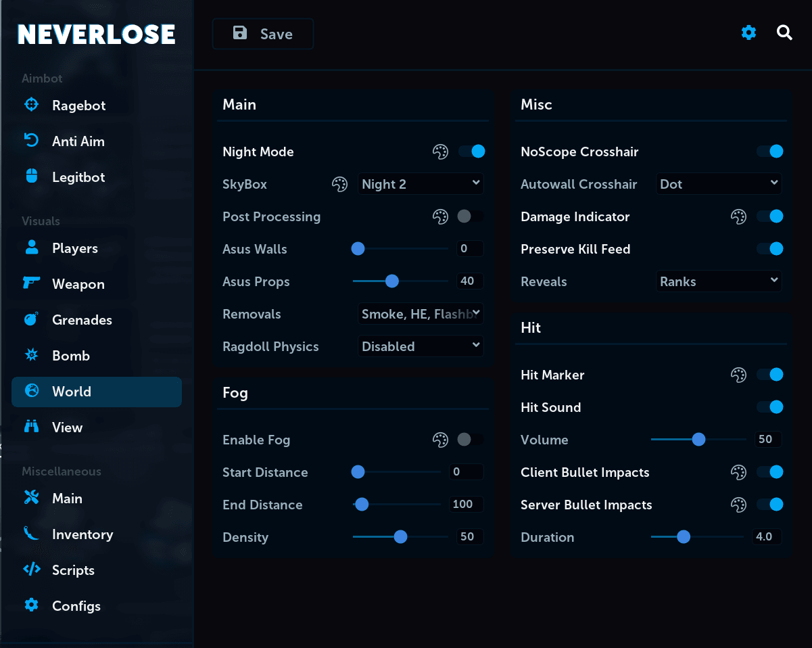This screenshot has width=812, height=648.
Task: Open Autowall Crosshair dropdown
Action: pos(719,184)
